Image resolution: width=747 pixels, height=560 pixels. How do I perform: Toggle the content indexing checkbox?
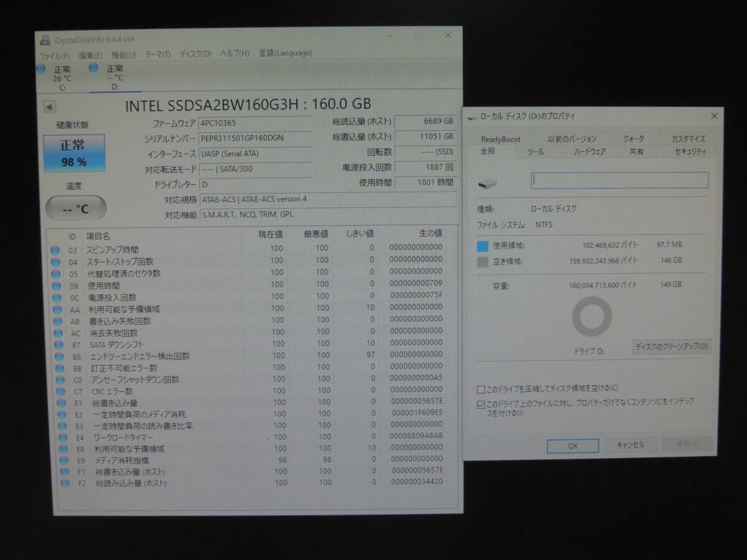pos(481,405)
